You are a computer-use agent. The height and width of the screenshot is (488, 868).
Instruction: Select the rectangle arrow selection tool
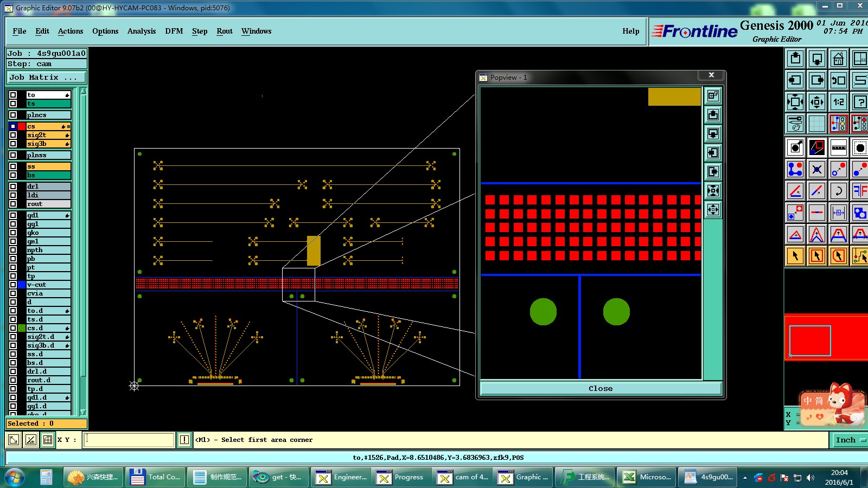click(x=817, y=256)
